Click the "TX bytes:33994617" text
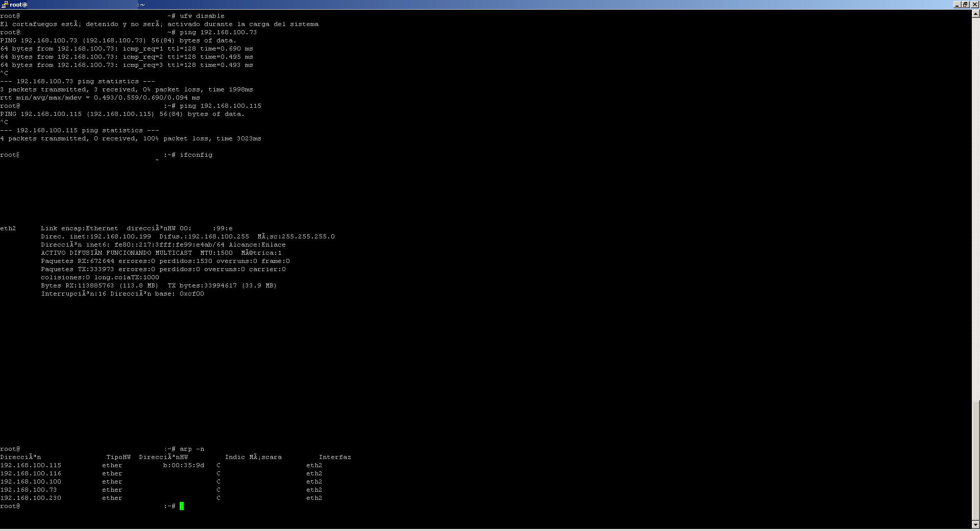 [202, 285]
